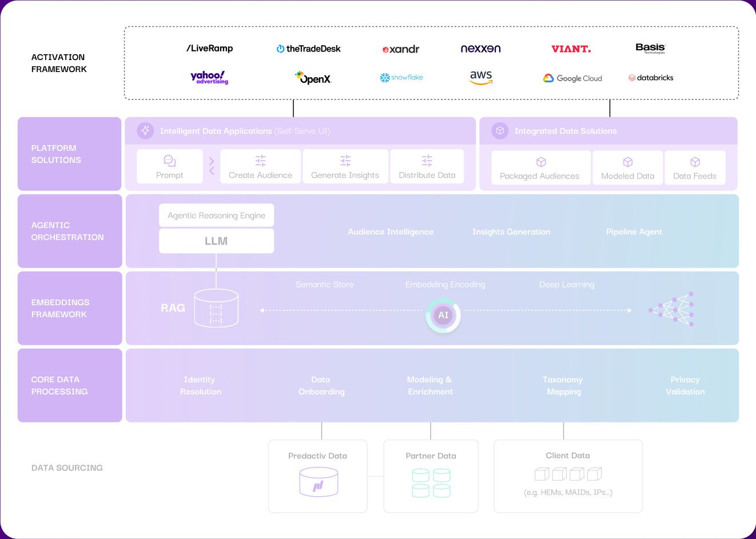
Task: Click the sliders icon above Distribute Data
Action: tap(427, 161)
